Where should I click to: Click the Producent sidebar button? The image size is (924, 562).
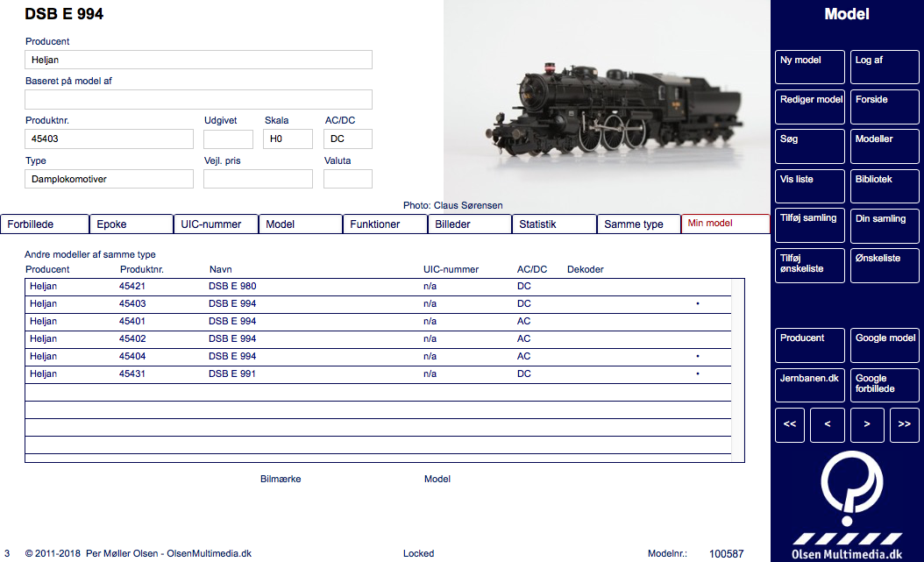click(x=810, y=345)
